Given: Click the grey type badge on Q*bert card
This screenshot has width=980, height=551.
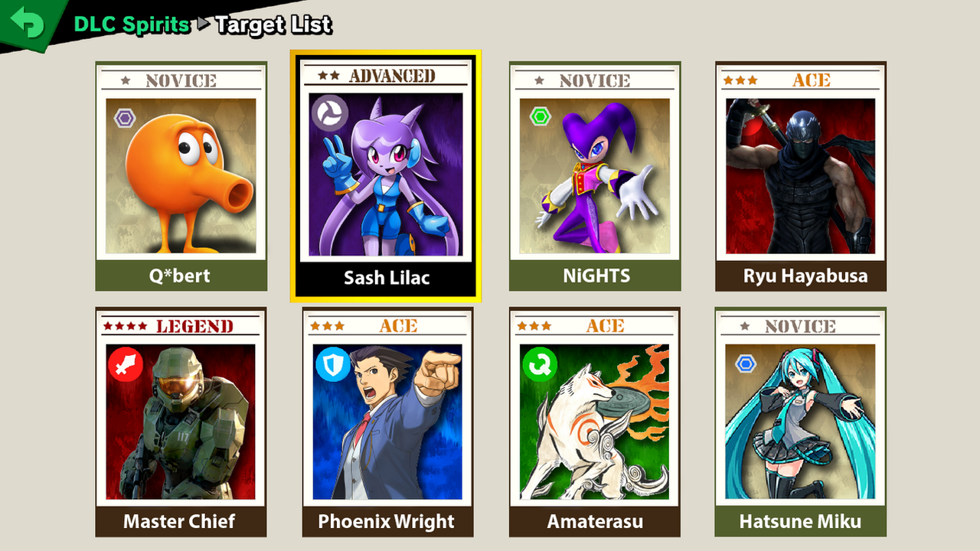Looking at the screenshot, I should pyautogui.click(x=124, y=118).
